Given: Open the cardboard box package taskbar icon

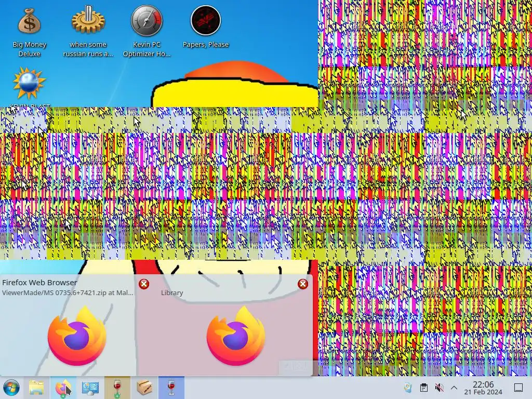Looking at the screenshot, I should (144, 388).
